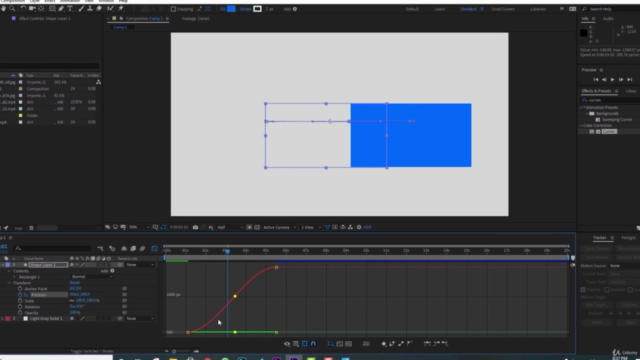Switch to the Small Screen workspace
640x360 pixels.
503,9
